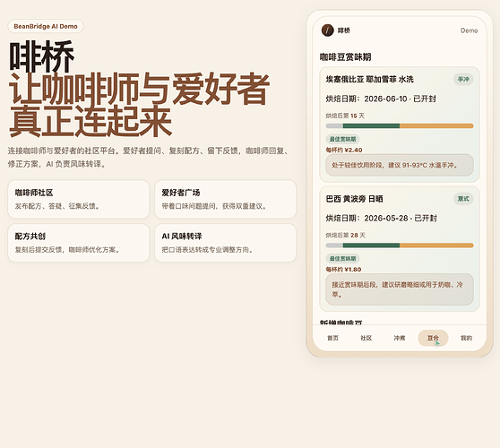The width and height of the screenshot is (500, 448).
Task: Click the 烘焙日期 2026-06-10 line
Action: pos(381,99)
